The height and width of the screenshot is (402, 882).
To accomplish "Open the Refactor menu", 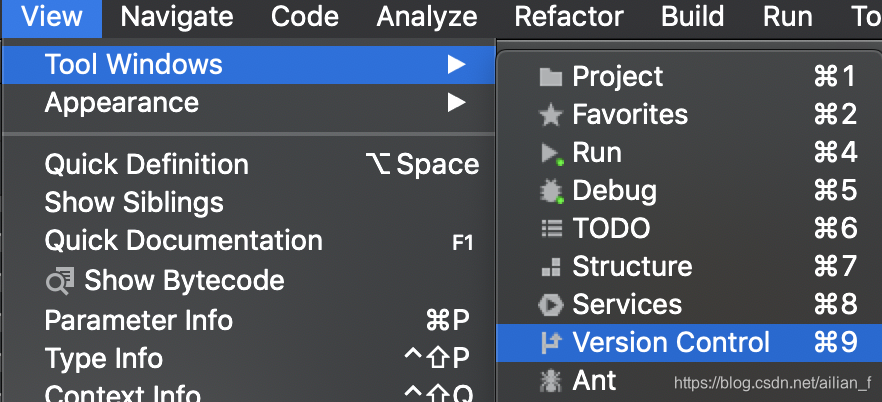I will pos(569,17).
